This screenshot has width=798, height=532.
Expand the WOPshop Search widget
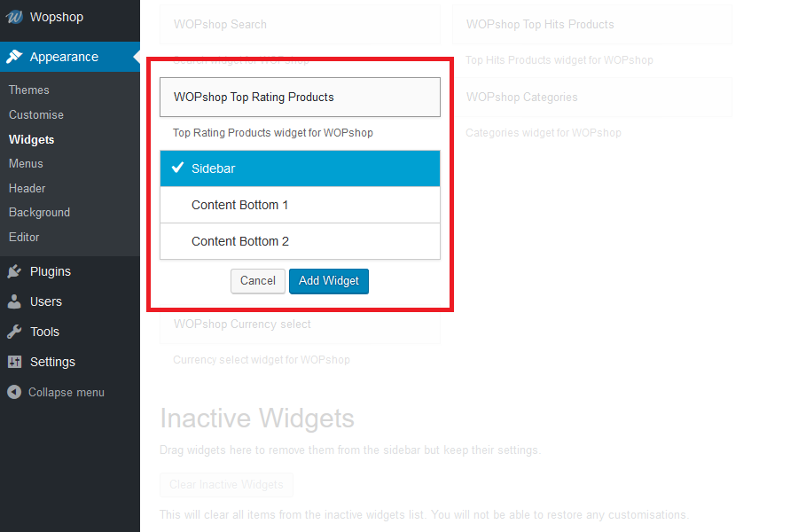[x=300, y=25]
